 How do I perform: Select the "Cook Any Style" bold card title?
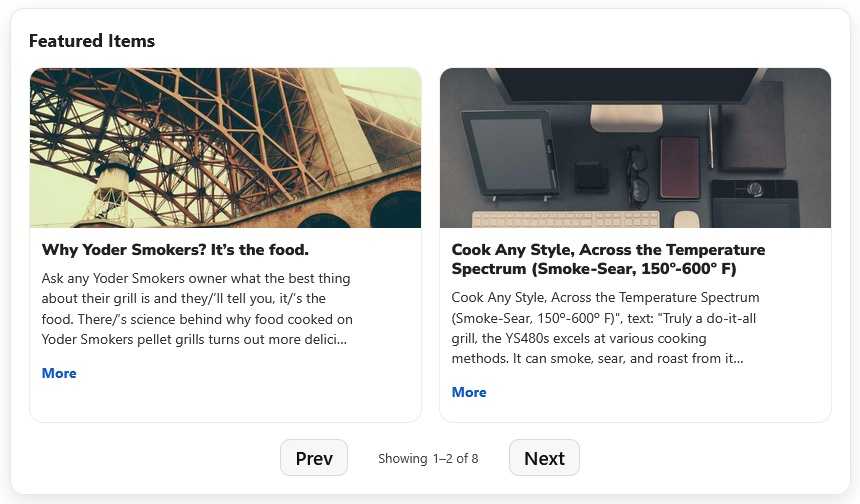[608, 259]
